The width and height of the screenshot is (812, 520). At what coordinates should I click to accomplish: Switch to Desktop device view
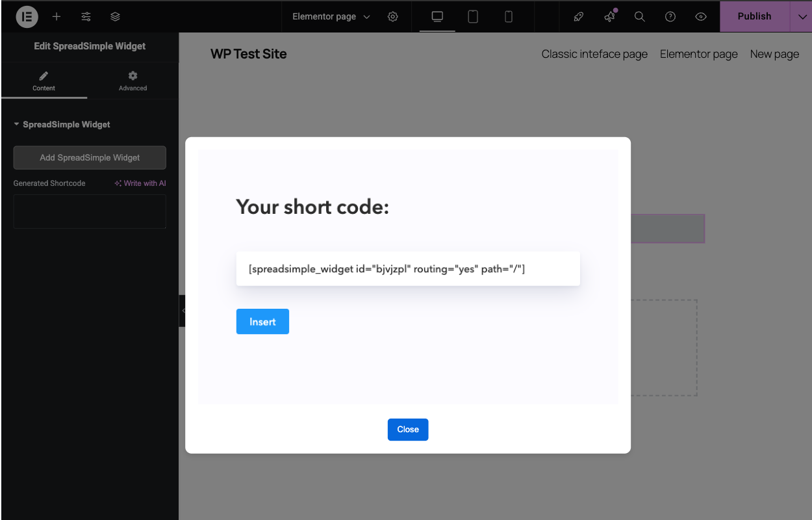tap(437, 16)
